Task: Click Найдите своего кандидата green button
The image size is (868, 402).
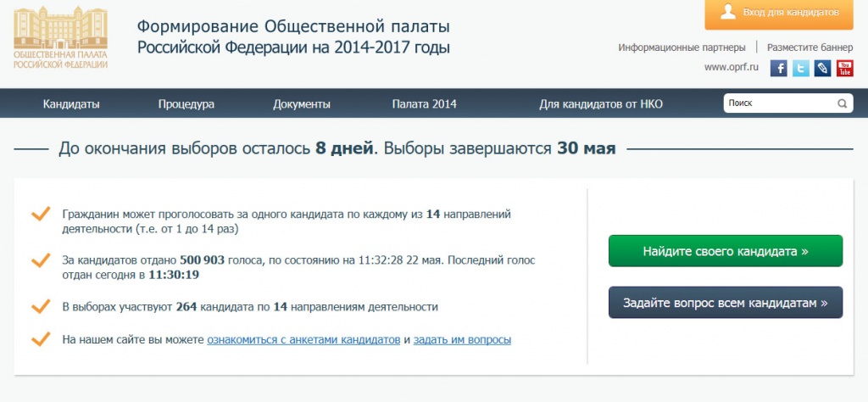Action: [x=726, y=251]
